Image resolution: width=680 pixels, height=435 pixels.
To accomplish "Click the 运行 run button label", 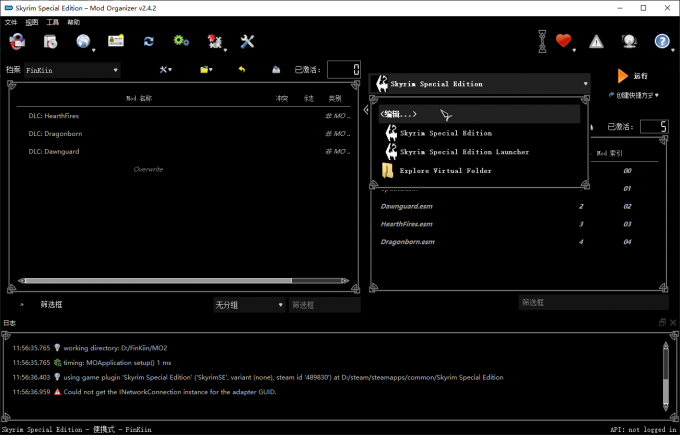I will [x=640, y=76].
